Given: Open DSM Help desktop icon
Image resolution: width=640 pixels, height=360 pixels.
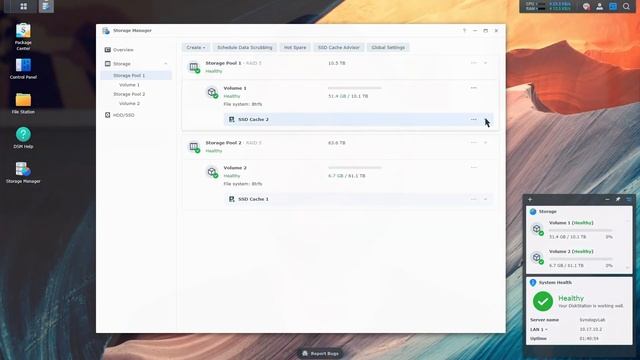Looking at the screenshot, I should coord(23,138).
